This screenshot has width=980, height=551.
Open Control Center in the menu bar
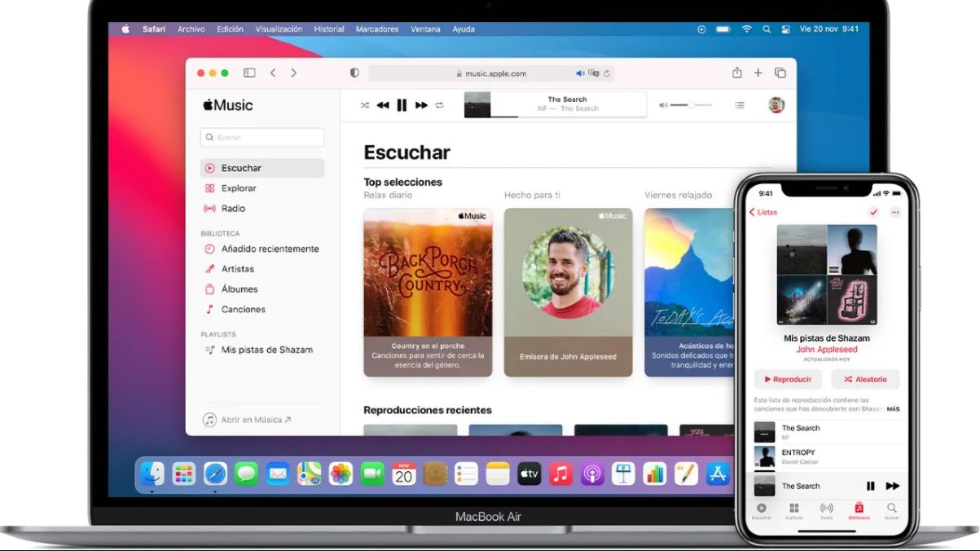(x=786, y=29)
